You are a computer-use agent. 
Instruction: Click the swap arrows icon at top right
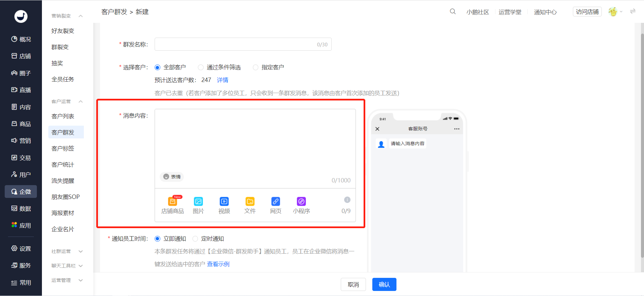[633, 11]
